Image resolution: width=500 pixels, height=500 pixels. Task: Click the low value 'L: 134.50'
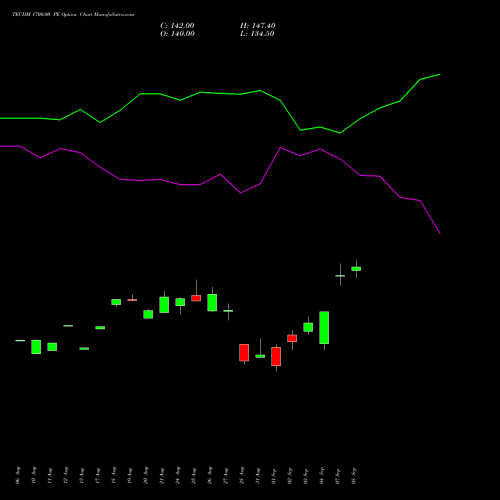(x=257, y=34)
